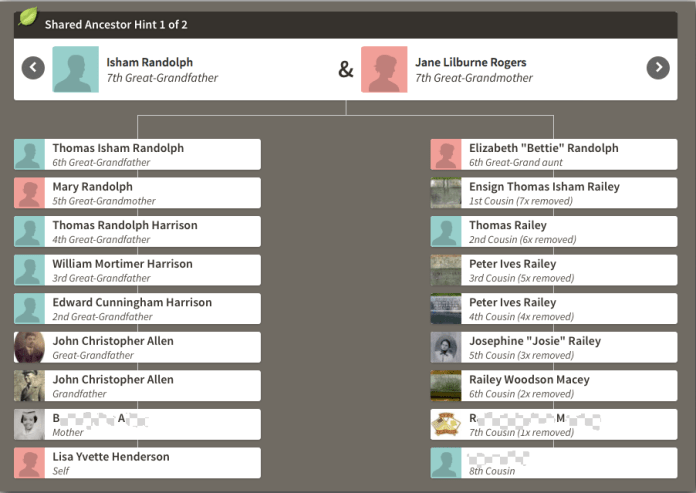
Task: Open Ensign Thomas Isham Railey's photo thumbnail
Action: pos(446,193)
